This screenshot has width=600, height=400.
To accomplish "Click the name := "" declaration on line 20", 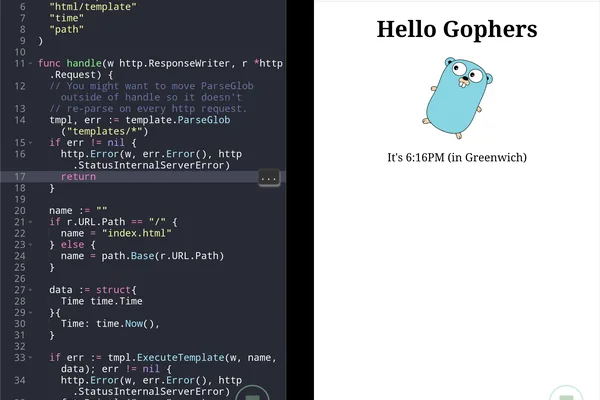I will 78,211.
